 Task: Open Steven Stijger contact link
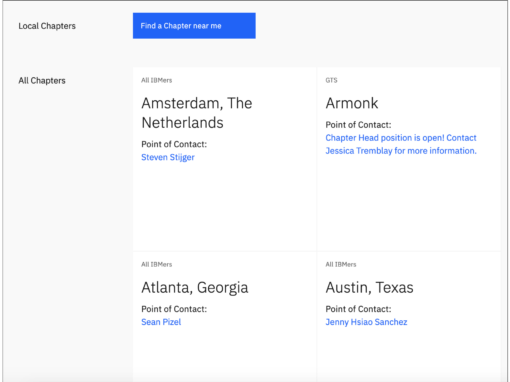click(x=168, y=157)
